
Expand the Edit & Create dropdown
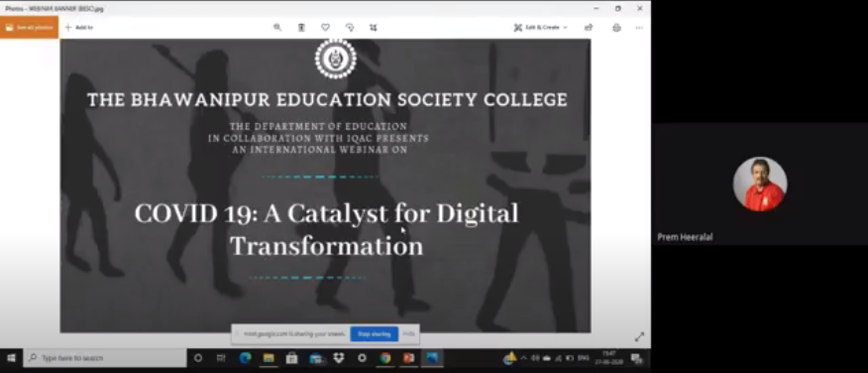tap(541, 27)
